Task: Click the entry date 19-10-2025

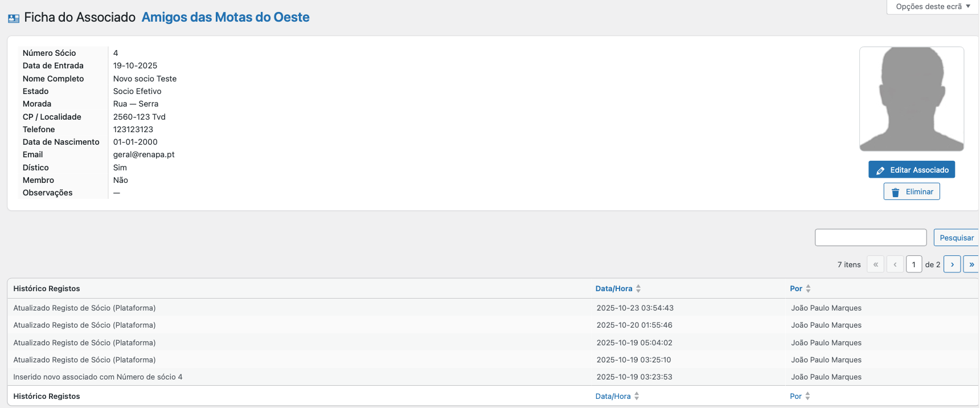Action: coord(135,66)
